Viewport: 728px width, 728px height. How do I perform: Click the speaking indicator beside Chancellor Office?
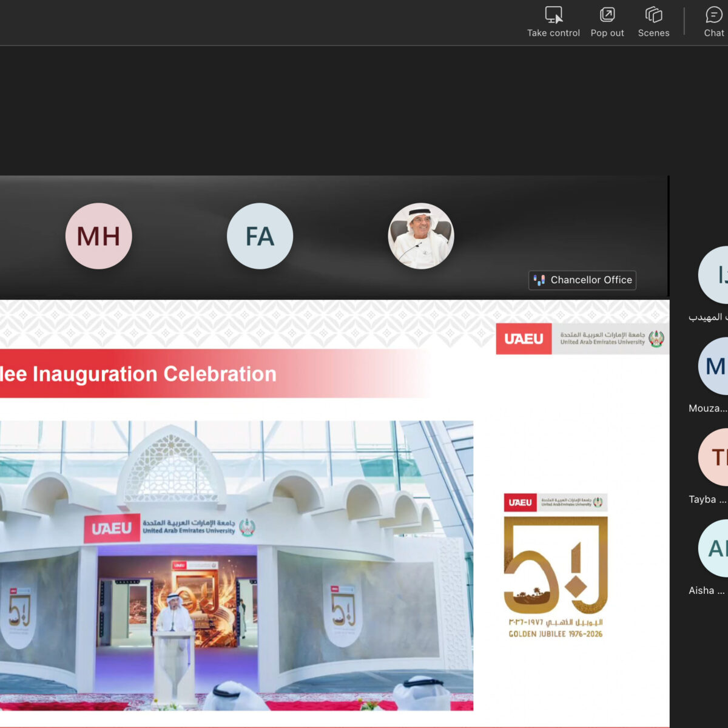click(539, 280)
